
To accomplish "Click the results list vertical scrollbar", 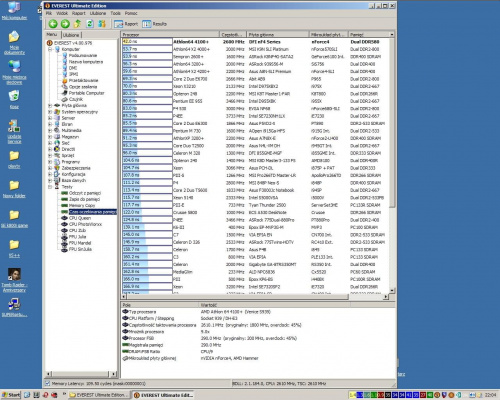I will (392, 162).
